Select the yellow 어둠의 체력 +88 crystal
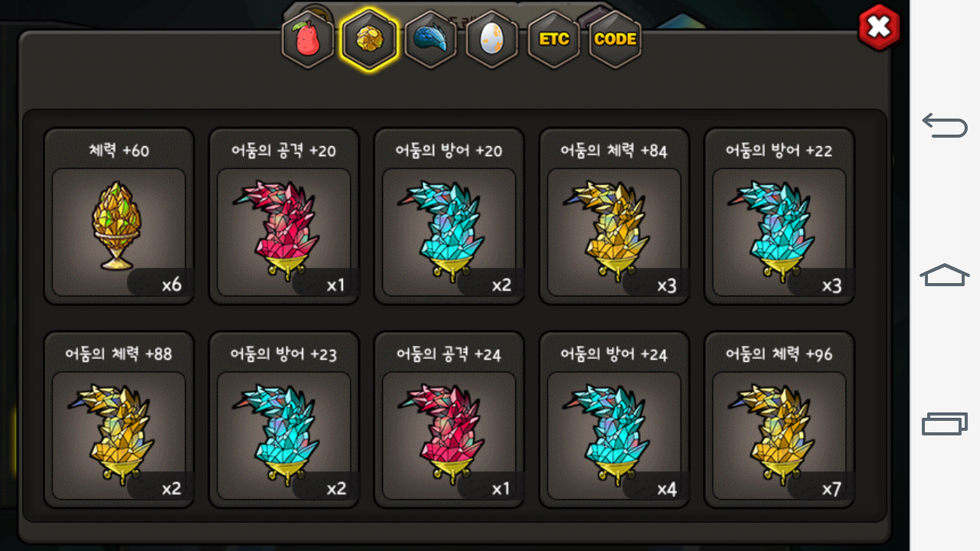The height and width of the screenshot is (551, 980). tap(119, 419)
